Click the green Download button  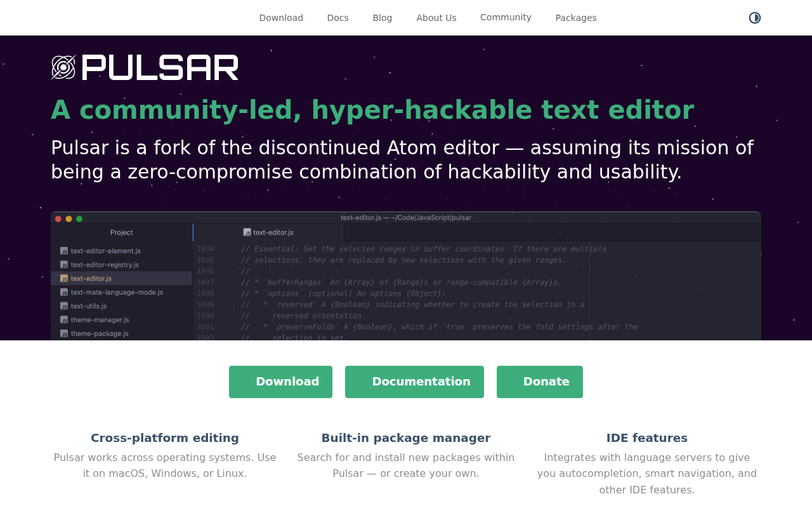point(280,382)
